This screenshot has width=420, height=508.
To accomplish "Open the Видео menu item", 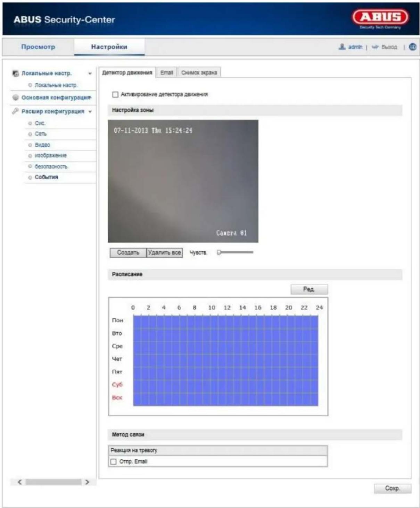I will [42, 145].
